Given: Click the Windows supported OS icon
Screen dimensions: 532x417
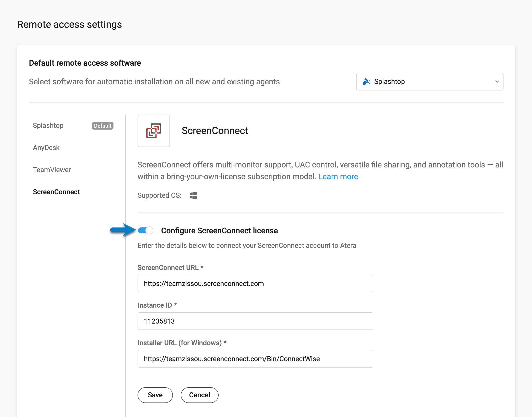Looking at the screenshot, I should tap(193, 195).
